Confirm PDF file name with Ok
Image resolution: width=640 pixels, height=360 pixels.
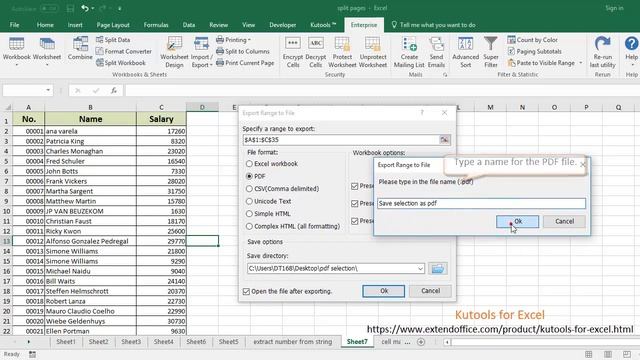click(x=517, y=221)
